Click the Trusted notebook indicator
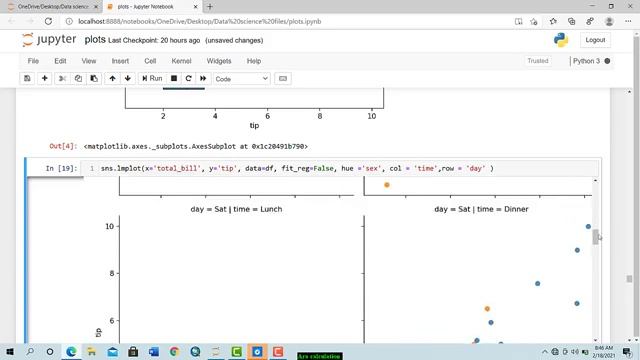 [538, 61]
